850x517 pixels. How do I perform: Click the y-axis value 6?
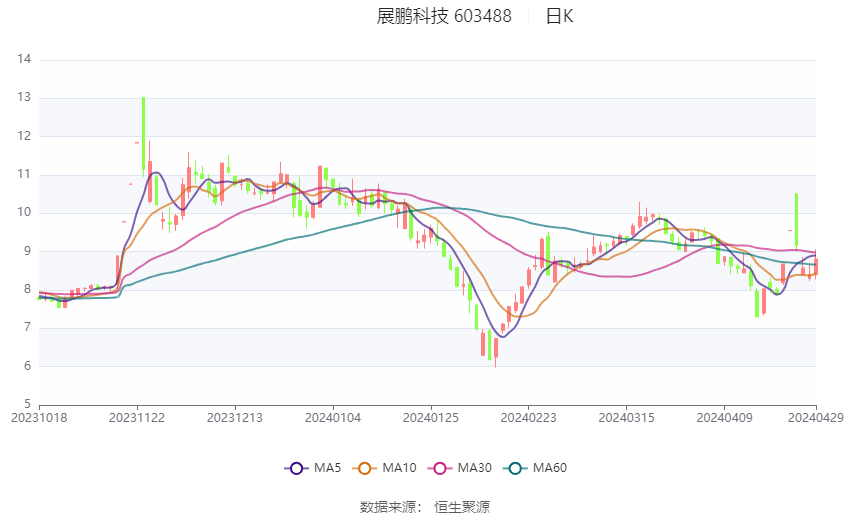coord(28,366)
